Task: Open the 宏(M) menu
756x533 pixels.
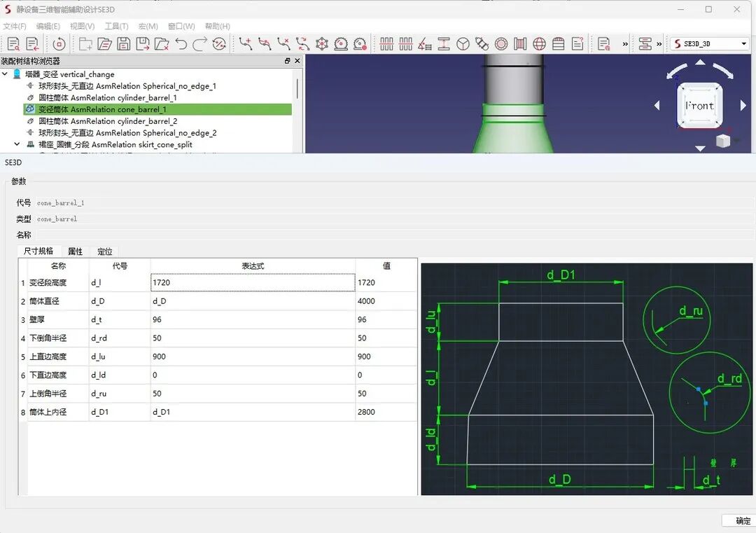Action: [x=148, y=26]
